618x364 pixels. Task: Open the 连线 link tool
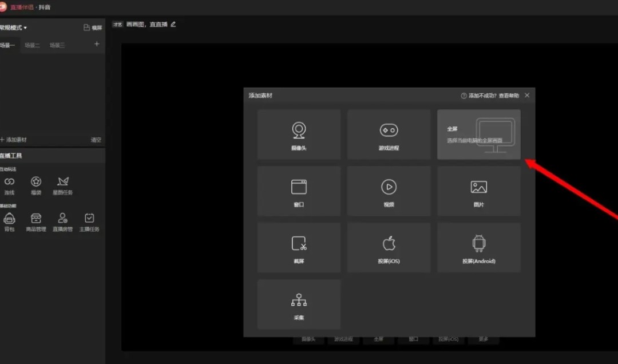tap(9, 185)
